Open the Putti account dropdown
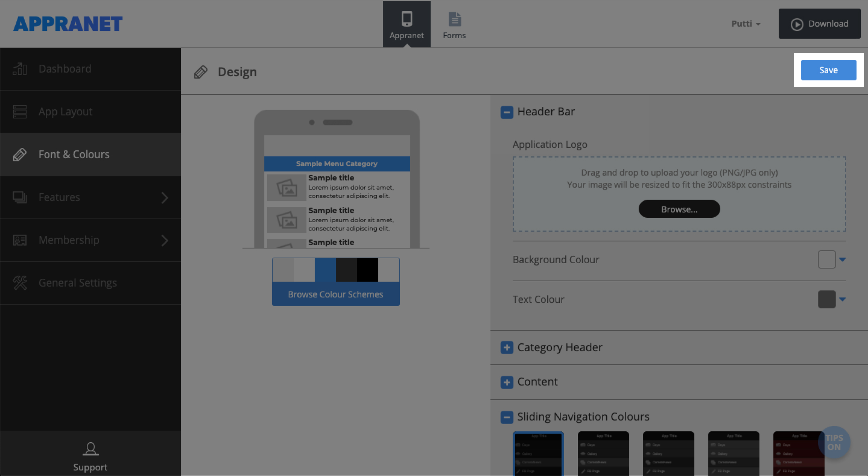This screenshot has height=476, width=868. [x=746, y=24]
